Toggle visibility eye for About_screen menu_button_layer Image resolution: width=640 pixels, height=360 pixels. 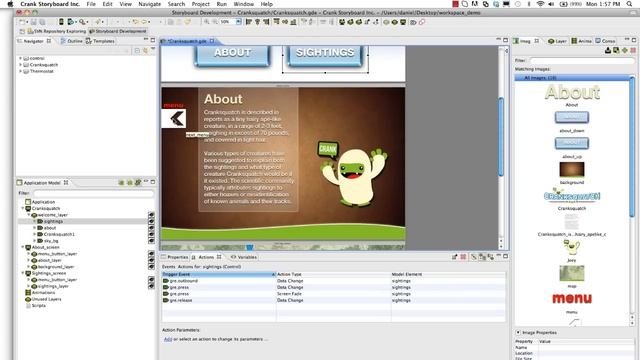(x=151, y=254)
